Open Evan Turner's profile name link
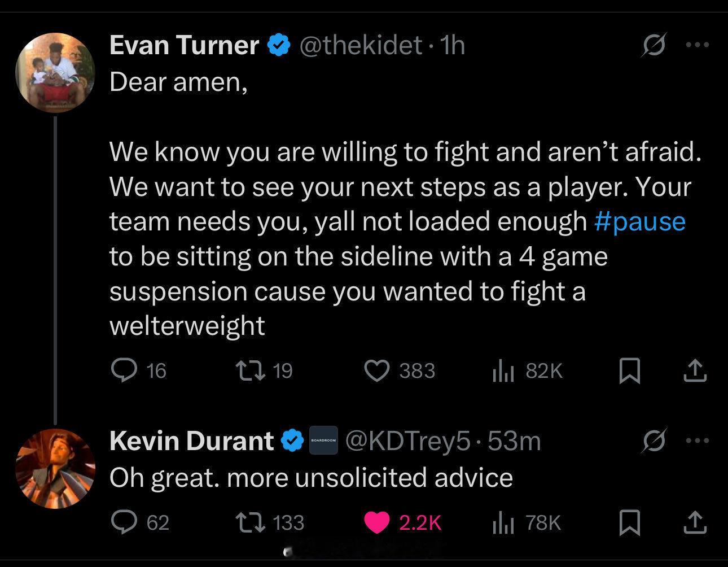This screenshot has width=728, height=567. pos(184,45)
